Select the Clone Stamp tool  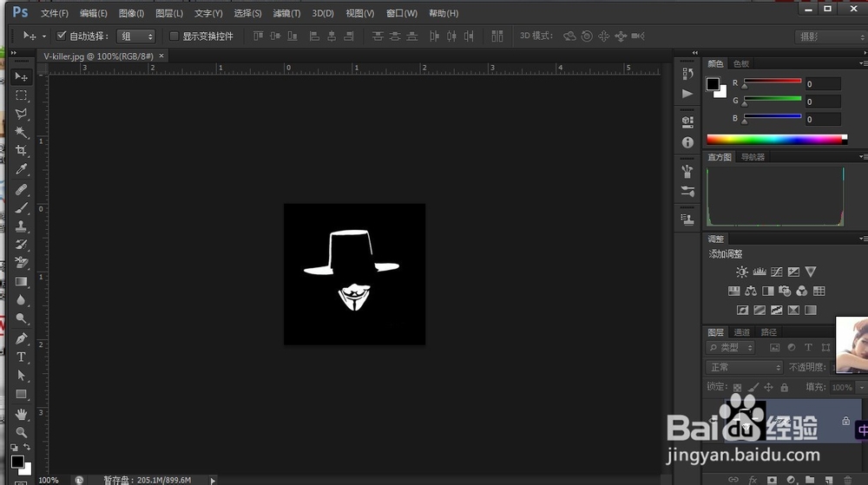[x=21, y=226]
